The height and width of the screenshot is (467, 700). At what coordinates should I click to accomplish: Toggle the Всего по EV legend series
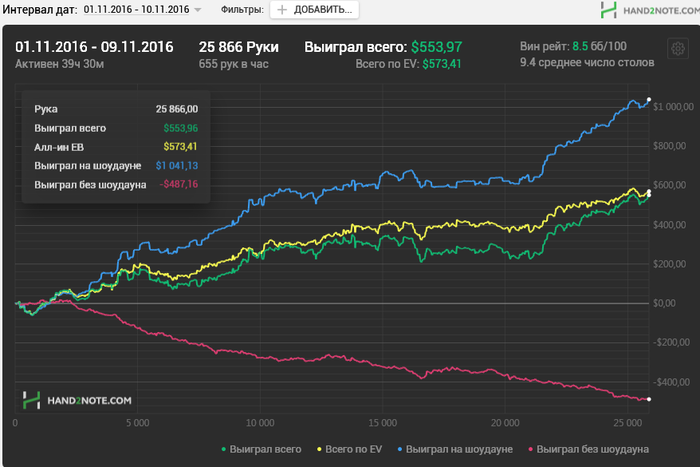tap(350, 449)
